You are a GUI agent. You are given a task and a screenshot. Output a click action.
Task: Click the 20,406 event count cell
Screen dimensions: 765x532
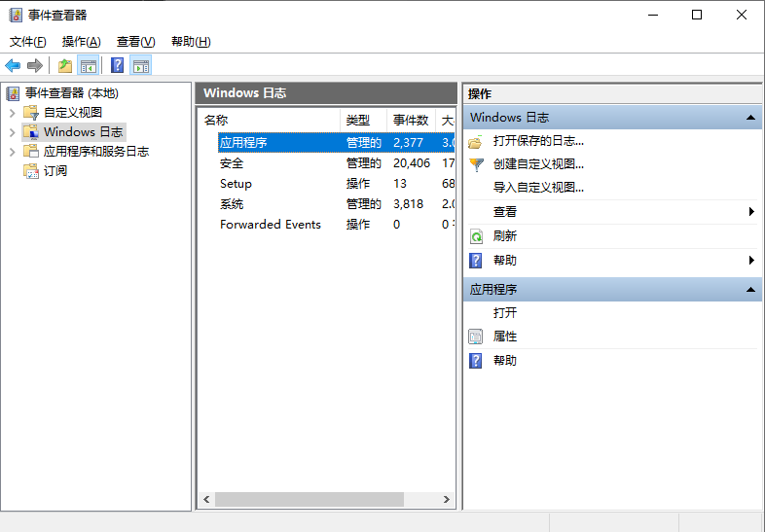[412, 163]
